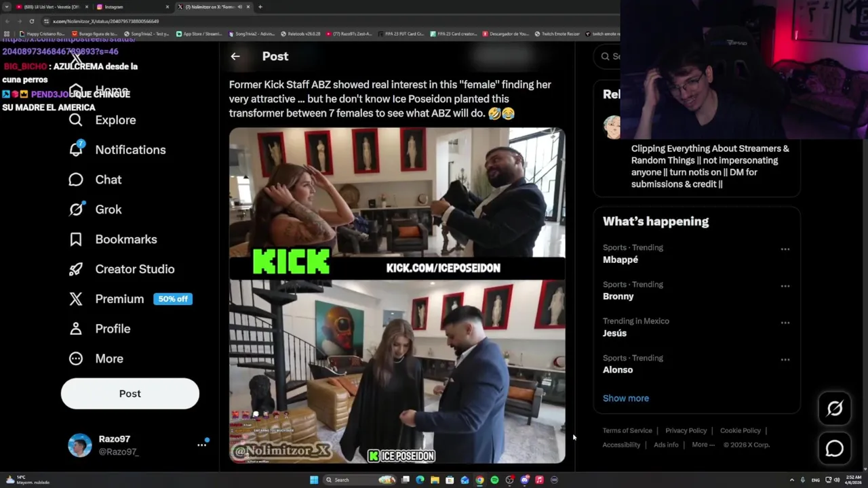The image size is (868, 488).
Task: Open Microsoft Store from the taskbar
Action: 450,480
